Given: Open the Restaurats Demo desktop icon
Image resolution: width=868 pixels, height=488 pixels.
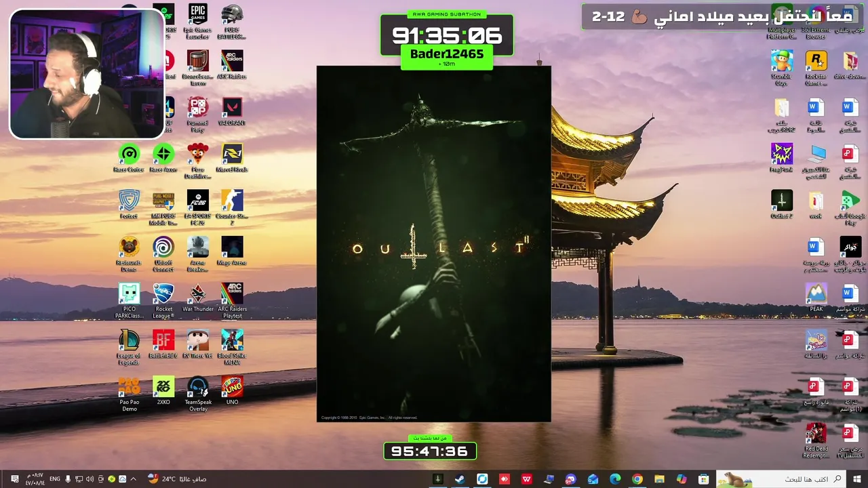Looking at the screenshot, I should pos(129,254).
